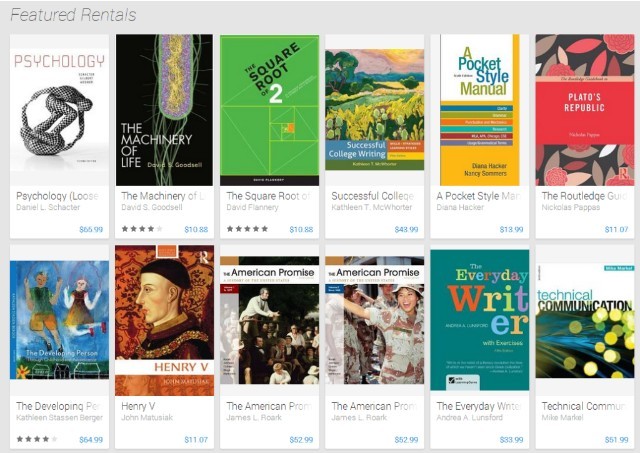The width and height of the screenshot is (640, 453).
Task: Open the author link Kathleen T. McWhorter
Action: 372,207
